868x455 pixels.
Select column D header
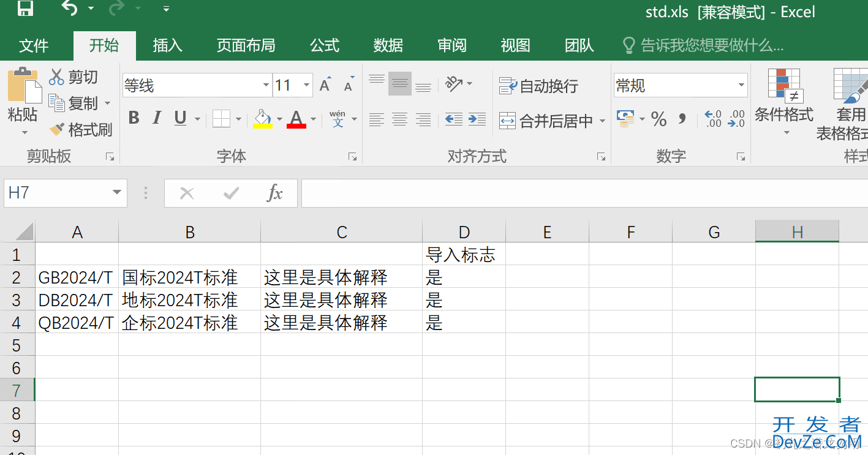coord(464,231)
